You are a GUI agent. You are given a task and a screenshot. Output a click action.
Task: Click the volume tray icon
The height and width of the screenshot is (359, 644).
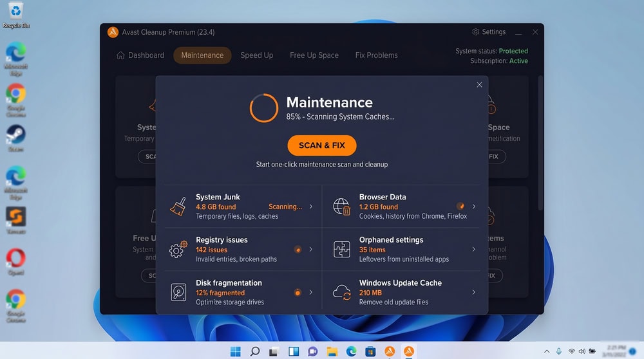coord(582,351)
